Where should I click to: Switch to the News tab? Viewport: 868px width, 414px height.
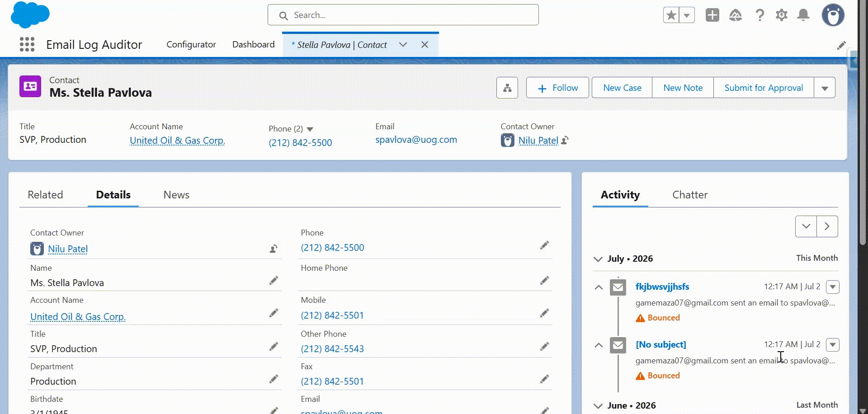point(176,195)
